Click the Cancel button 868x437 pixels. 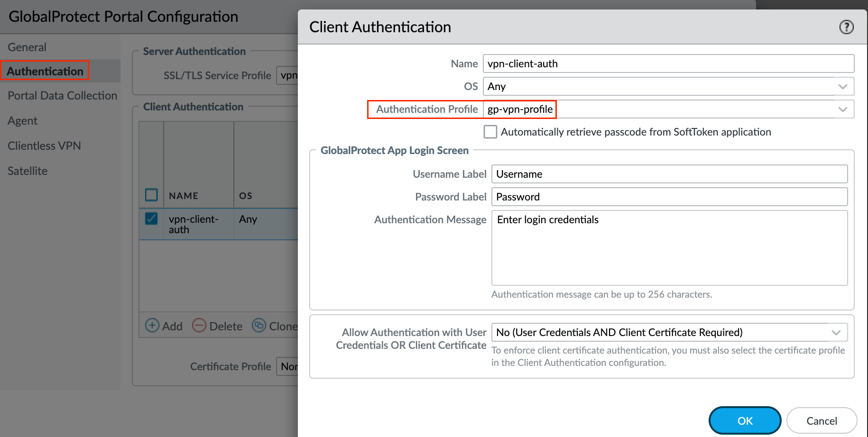click(x=822, y=420)
